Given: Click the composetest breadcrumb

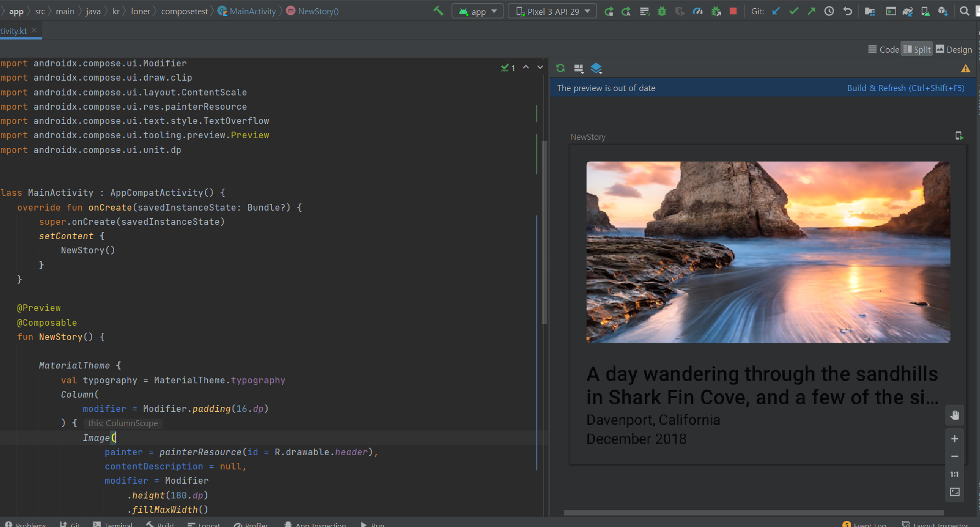Looking at the screenshot, I should click(x=184, y=11).
